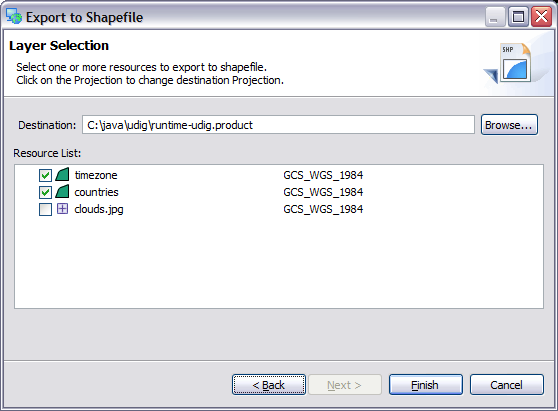Uncheck the countries layer checkbox
This screenshot has width=558, height=411.
coord(45,192)
